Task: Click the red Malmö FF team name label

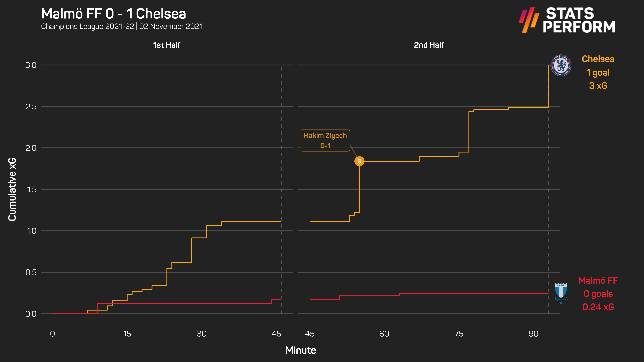Action: click(x=598, y=281)
